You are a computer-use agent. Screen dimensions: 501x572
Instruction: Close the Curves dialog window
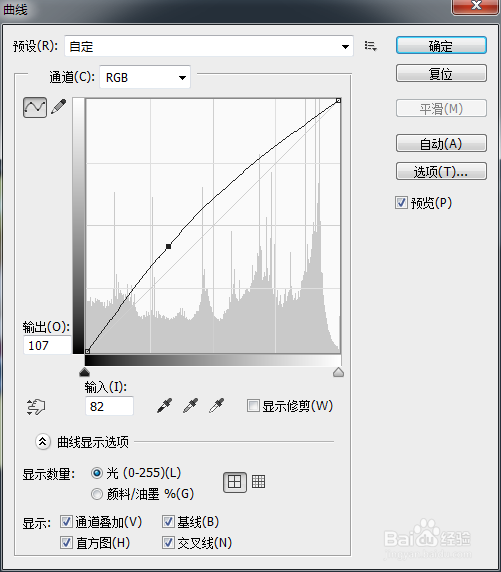pyautogui.click(x=475, y=7)
